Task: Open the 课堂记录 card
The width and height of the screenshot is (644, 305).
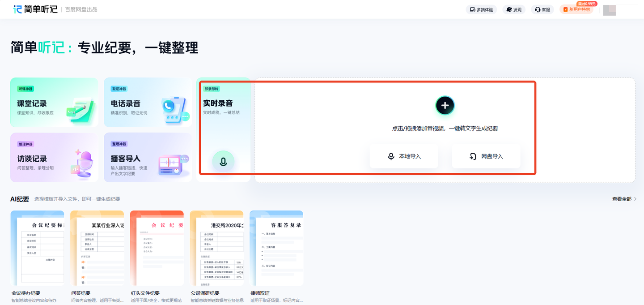Action: [x=54, y=102]
